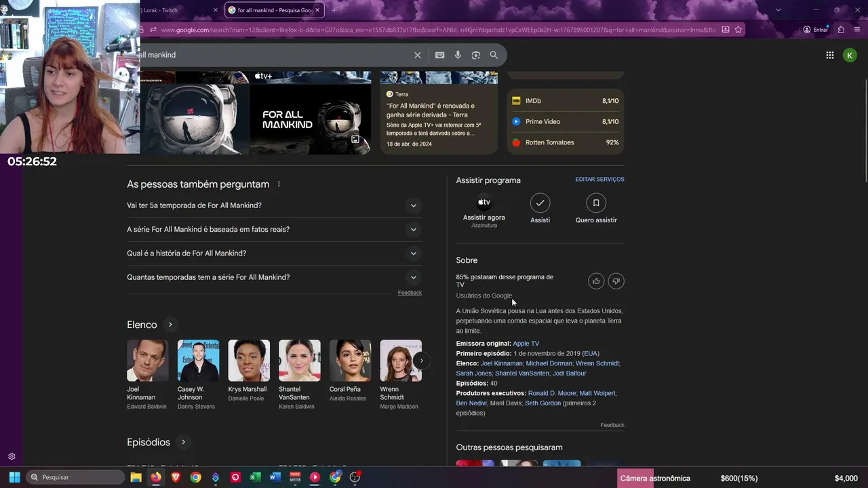Expand 'Vai ter 5a temporada' question
The height and width of the screenshot is (488, 868).
(x=274, y=205)
